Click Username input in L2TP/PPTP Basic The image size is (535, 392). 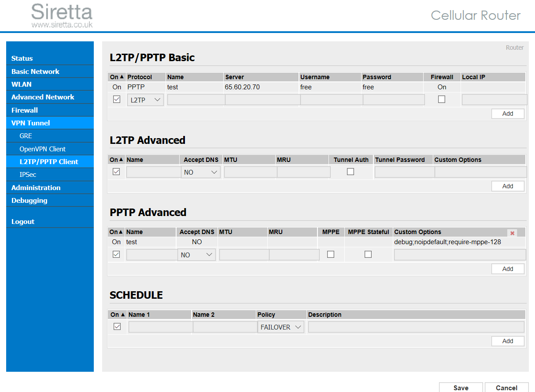click(332, 99)
